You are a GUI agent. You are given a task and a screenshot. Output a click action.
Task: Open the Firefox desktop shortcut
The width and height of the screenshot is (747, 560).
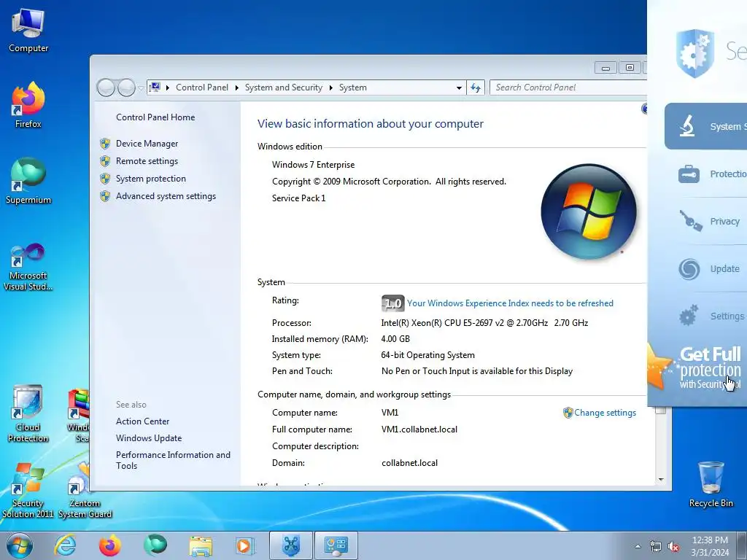pyautogui.click(x=28, y=105)
